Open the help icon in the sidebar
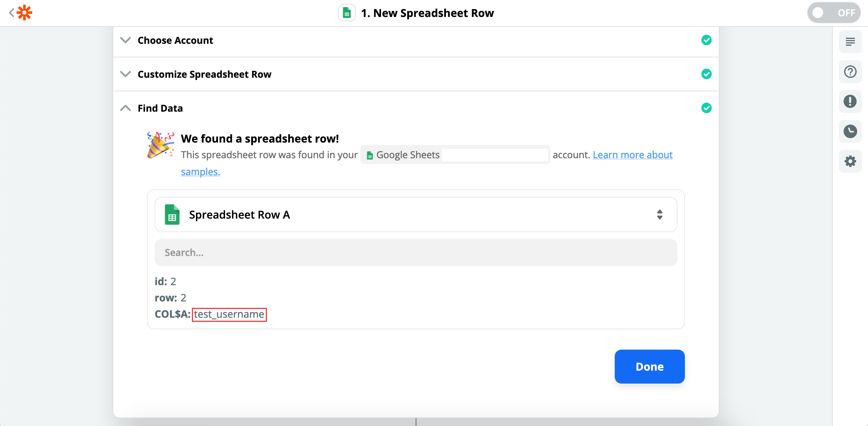The height and width of the screenshot is (426, 868). [850, 71]
